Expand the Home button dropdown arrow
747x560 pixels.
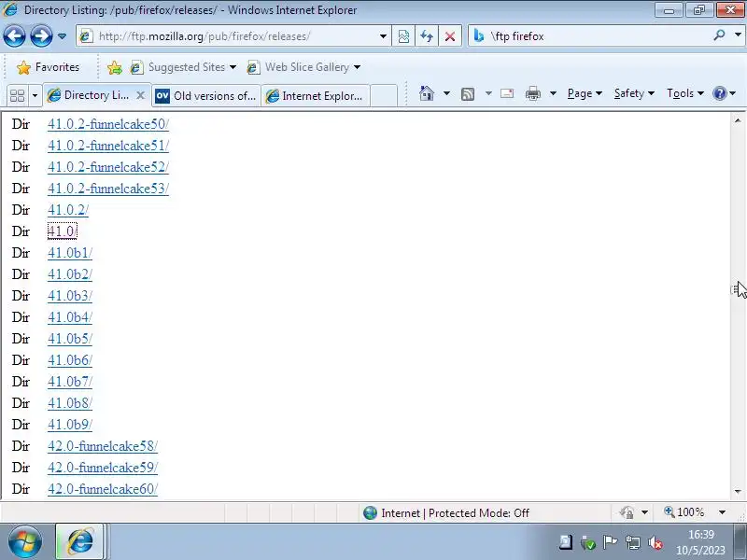point(446,93)
